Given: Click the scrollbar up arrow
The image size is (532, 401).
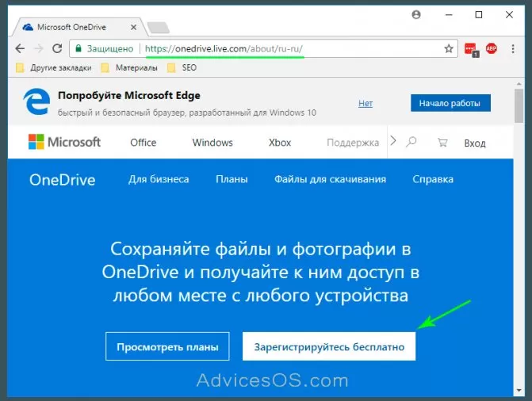Looking at the screenshot, I should click(519, 83).
